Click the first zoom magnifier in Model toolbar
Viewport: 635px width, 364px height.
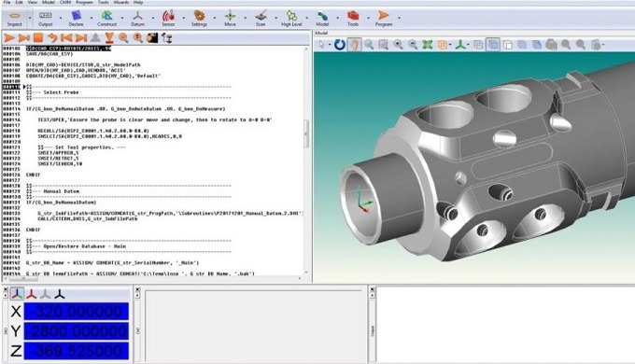(369, 45)
